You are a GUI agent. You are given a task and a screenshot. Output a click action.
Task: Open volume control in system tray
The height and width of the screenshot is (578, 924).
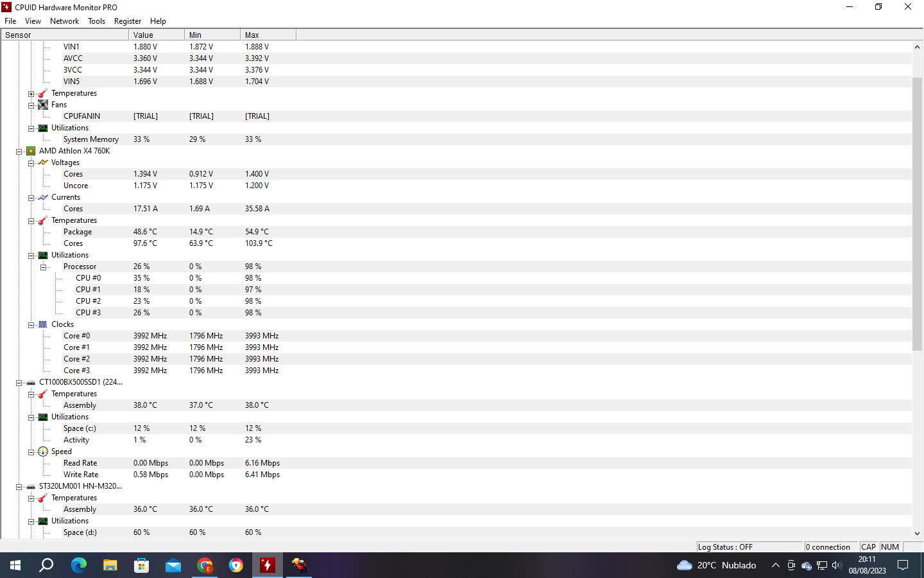pyautogui.click(x=837, y=565)
